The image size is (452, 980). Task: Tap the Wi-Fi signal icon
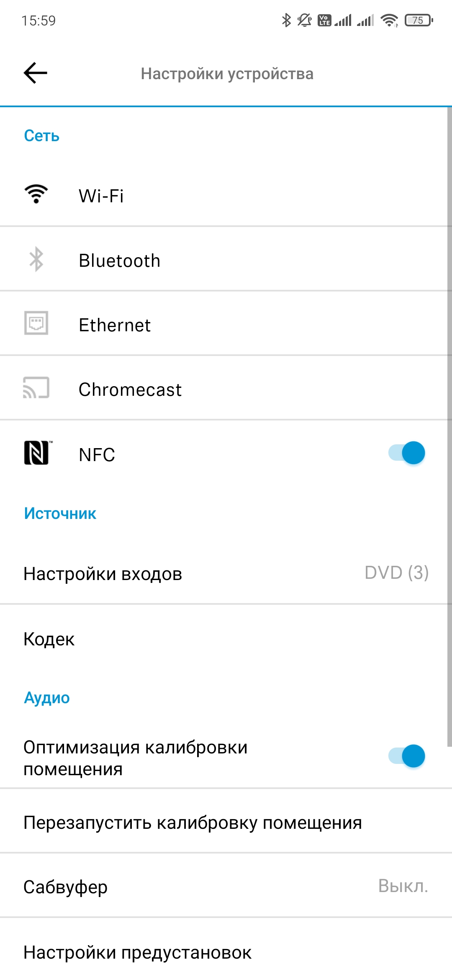36,194
